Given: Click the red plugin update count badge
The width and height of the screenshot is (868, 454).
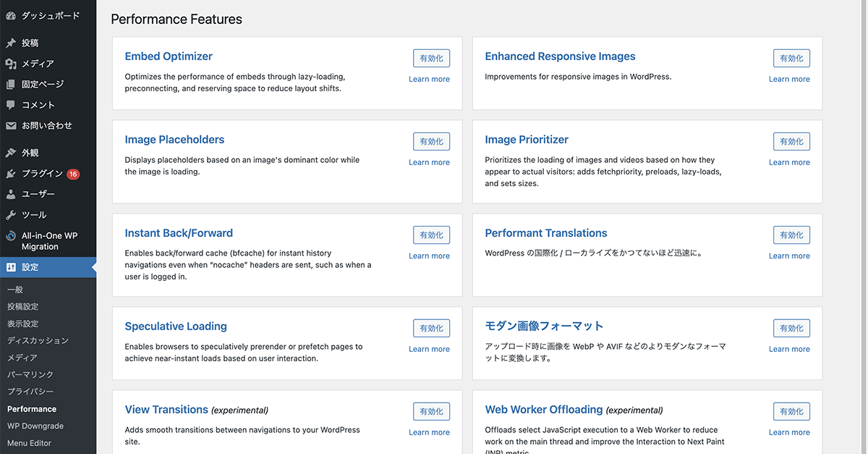Looking at the screenshot, I should click(x=73, y=174).
